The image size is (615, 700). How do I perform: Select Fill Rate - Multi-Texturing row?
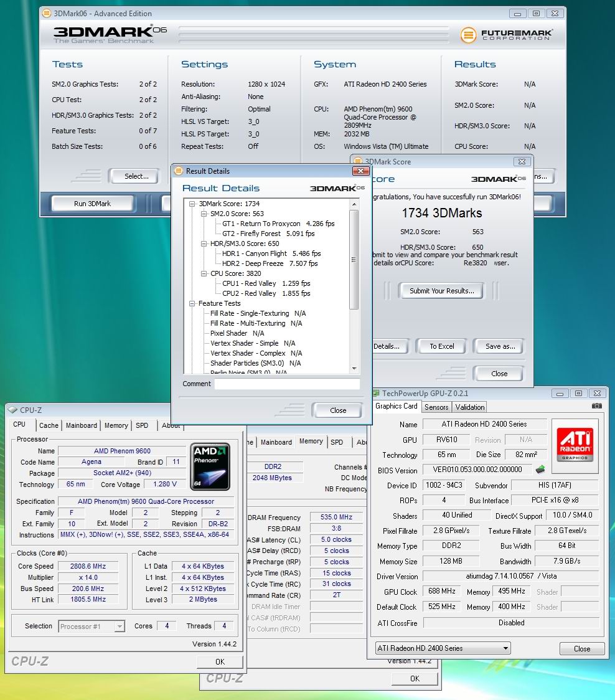pyautogui.click(x=256, y=323)
